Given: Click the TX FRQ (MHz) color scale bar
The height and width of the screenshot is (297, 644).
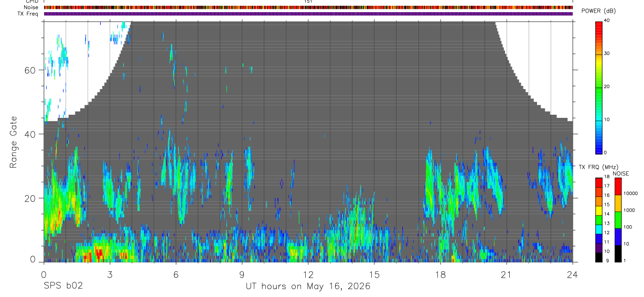Looking at the screenshot, I should click(598, 220).
